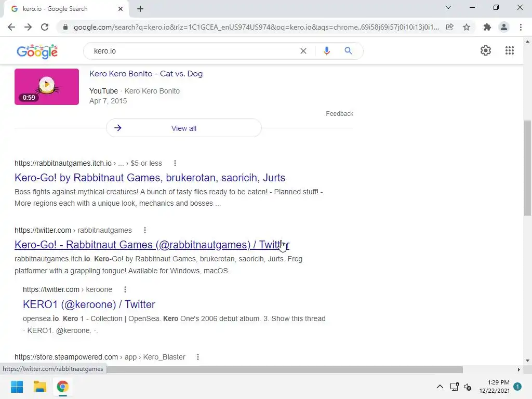This screenshot has width=532, height=399.
Task: Open Chrome's three-dot menu
Action: pos(521,27)
